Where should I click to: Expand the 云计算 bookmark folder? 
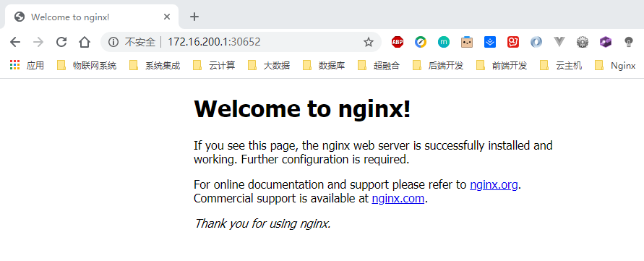click(x=214, y=65)
